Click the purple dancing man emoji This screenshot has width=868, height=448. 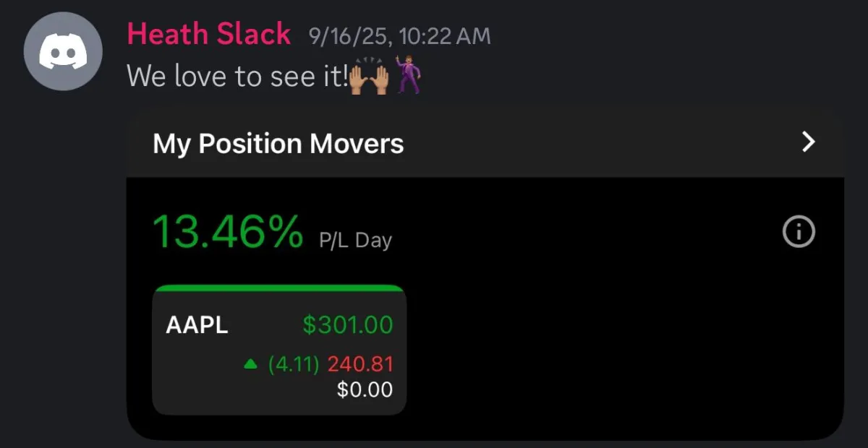tap(409, 74)
